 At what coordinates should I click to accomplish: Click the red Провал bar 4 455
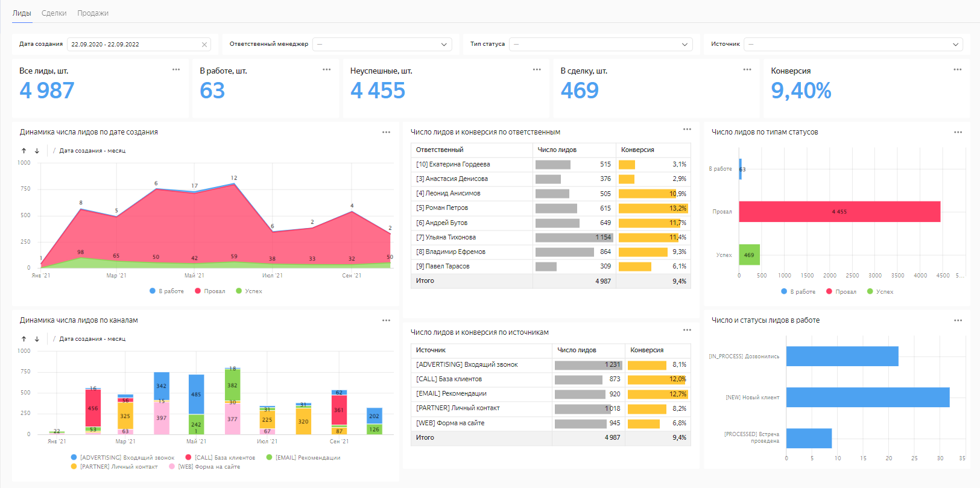pyautogui.click(x=839, y=212)
